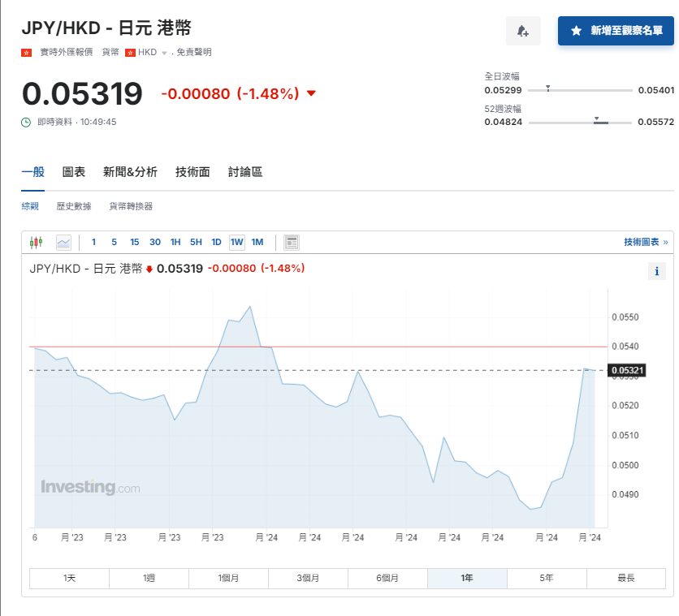
Task: Toggle the 1個月 chart range
Action: click(x=229, y=579)
